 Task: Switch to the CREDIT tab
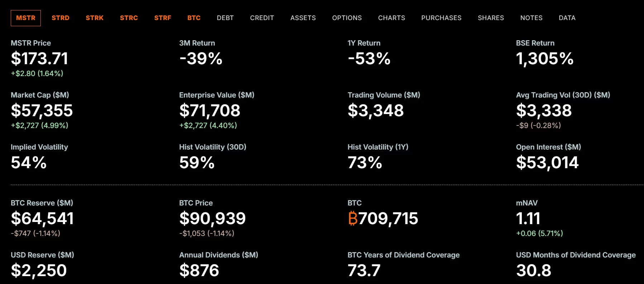click(x=262, y=18)
